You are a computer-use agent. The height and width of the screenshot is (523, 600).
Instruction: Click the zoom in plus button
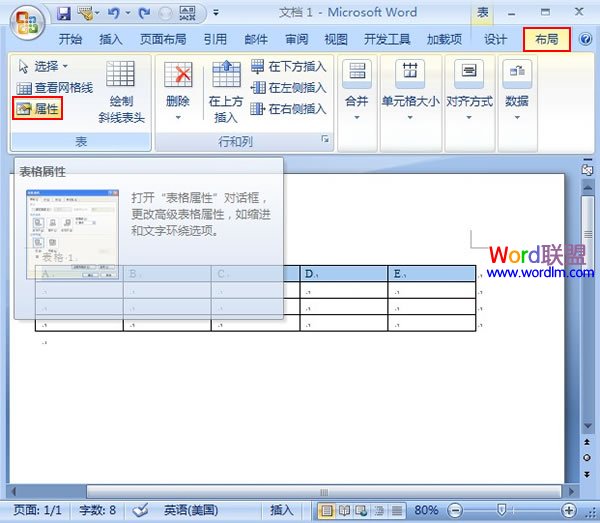[569, 510]
